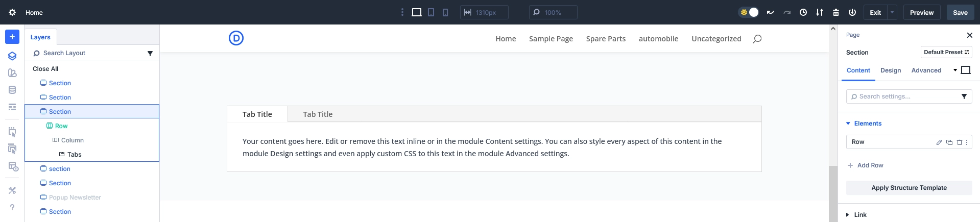Screen dimensions: 980x222
Task: Open the portability import export arrows icon
Action: click(820, 12)
